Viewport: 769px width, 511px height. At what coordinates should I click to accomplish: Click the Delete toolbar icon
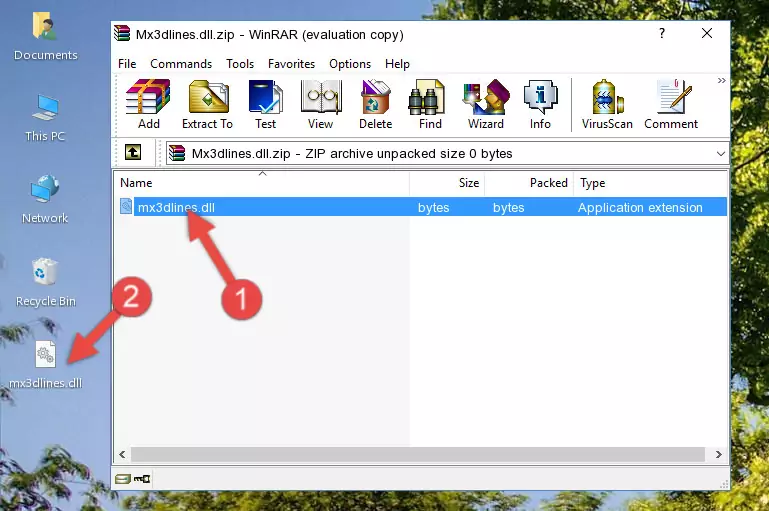[x=376, y=104]
